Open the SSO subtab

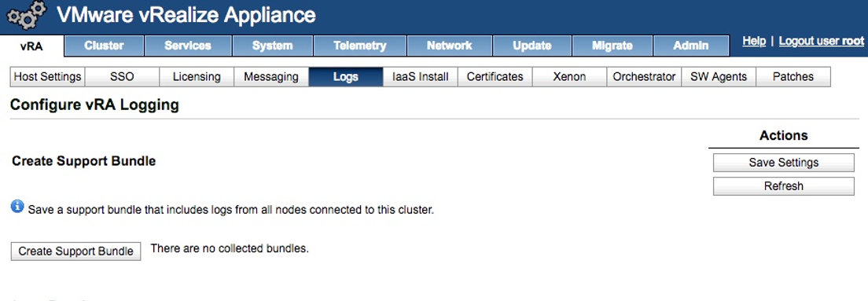[x=122, y=77]
